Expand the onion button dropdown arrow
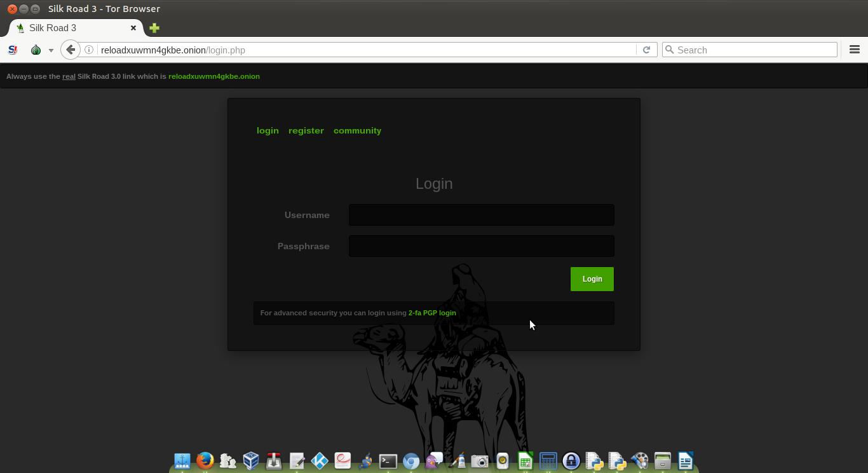 pos(51,50)
